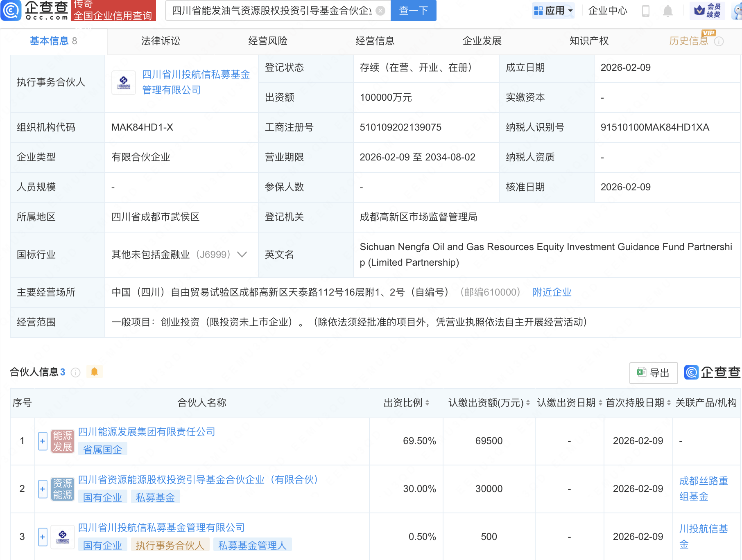Image resolution: width=742 pixels, height=560 pixels.
Task: Expand 四川能源发展集团 row with plus icon
Action: coord(42,441)
